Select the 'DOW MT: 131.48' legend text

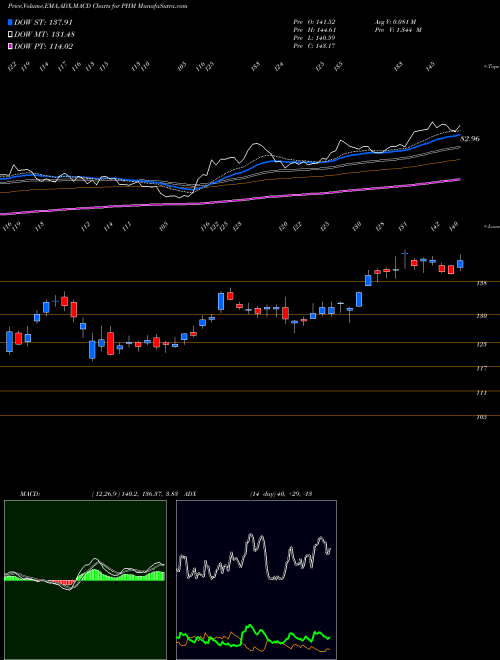click(45, 35)
